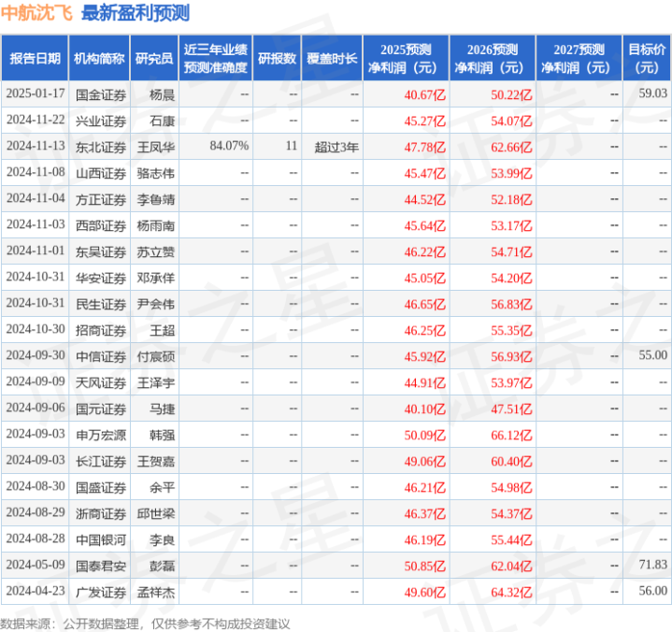Click the 广发证券 institution cell

pos(101,592)
